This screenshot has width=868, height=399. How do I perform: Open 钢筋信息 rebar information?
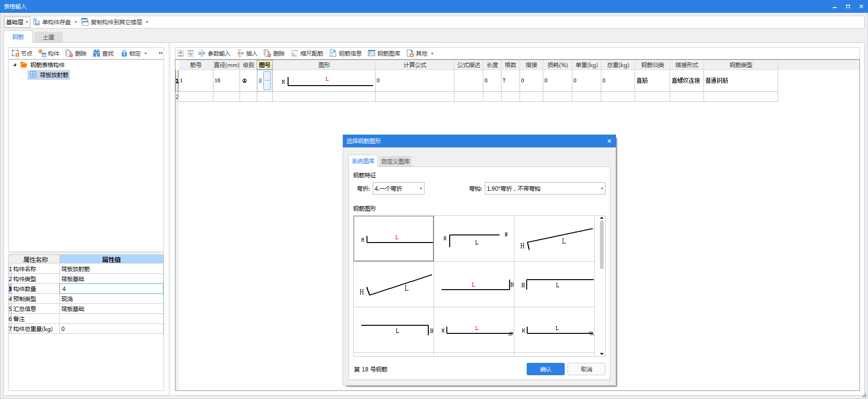click(346, 53)
